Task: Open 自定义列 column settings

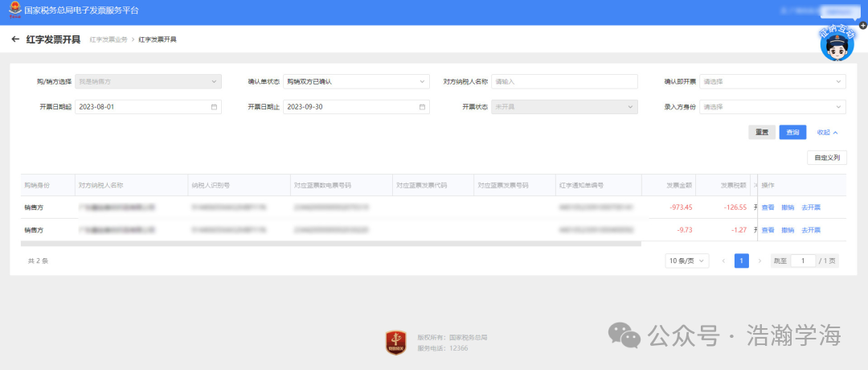Action: point(826,158)
